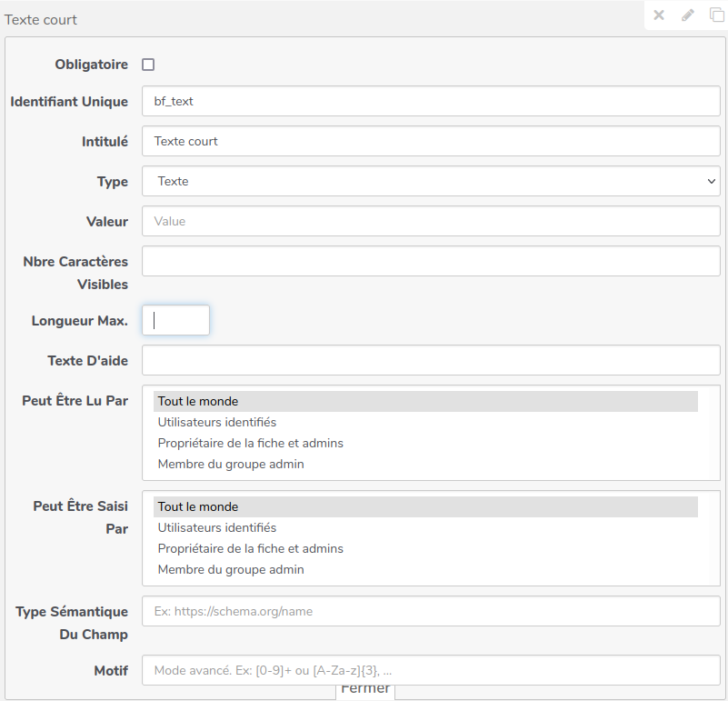Click the Type Sémantique Du Champ field
This screenshot has width=728, height=701.
(x=431, y=611)
